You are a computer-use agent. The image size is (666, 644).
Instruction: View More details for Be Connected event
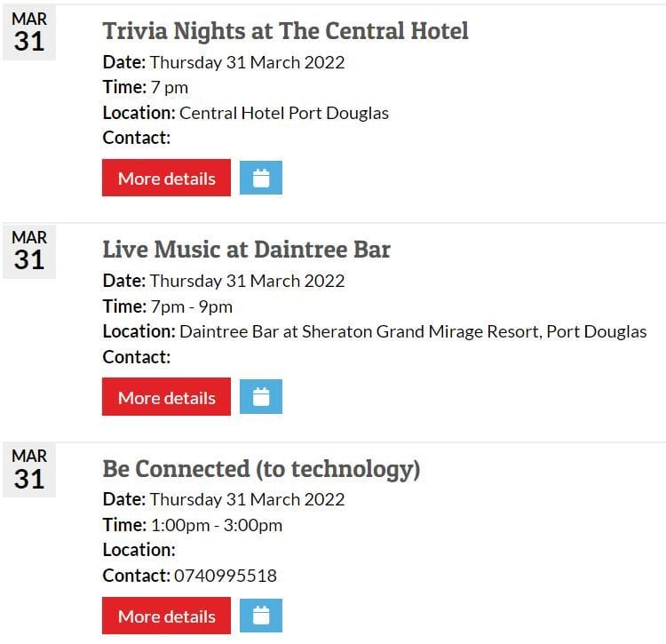point(166,616)
